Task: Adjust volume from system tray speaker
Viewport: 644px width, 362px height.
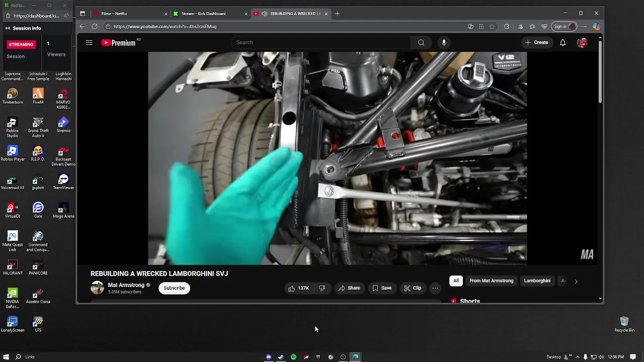Action: click(x=602, y=357)
